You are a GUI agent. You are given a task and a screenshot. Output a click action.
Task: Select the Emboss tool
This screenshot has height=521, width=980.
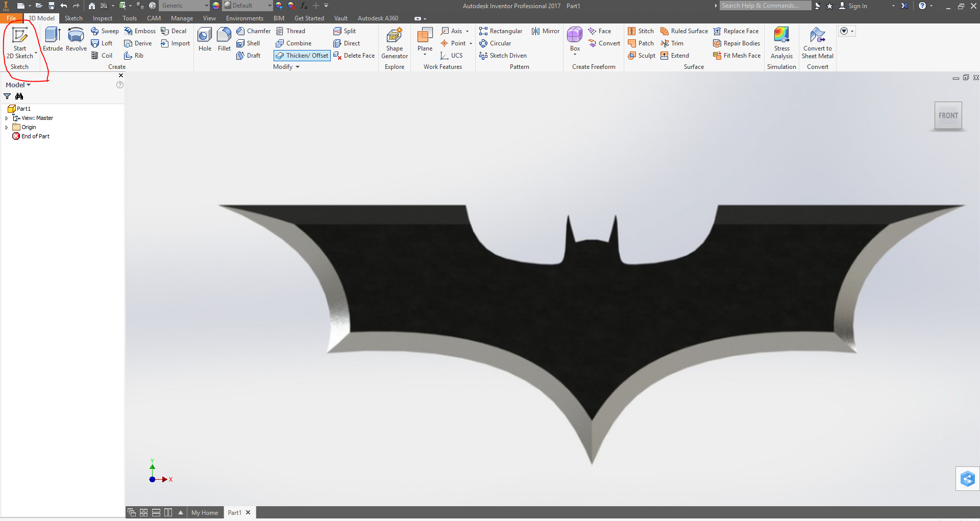point(140,31)
